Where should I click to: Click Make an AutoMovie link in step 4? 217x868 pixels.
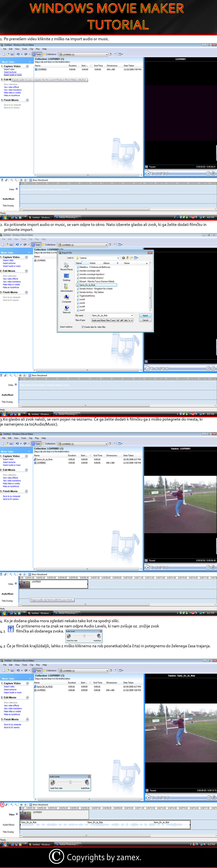(x=12, y=714)
